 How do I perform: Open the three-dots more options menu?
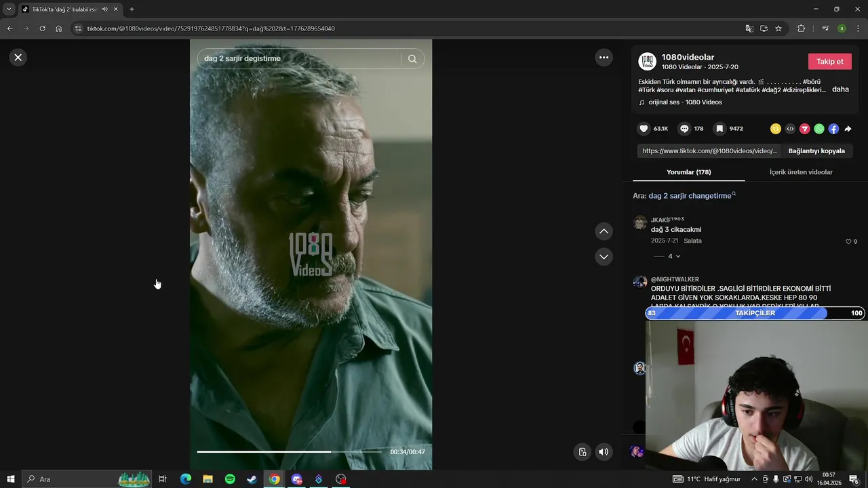click(604, 58)
